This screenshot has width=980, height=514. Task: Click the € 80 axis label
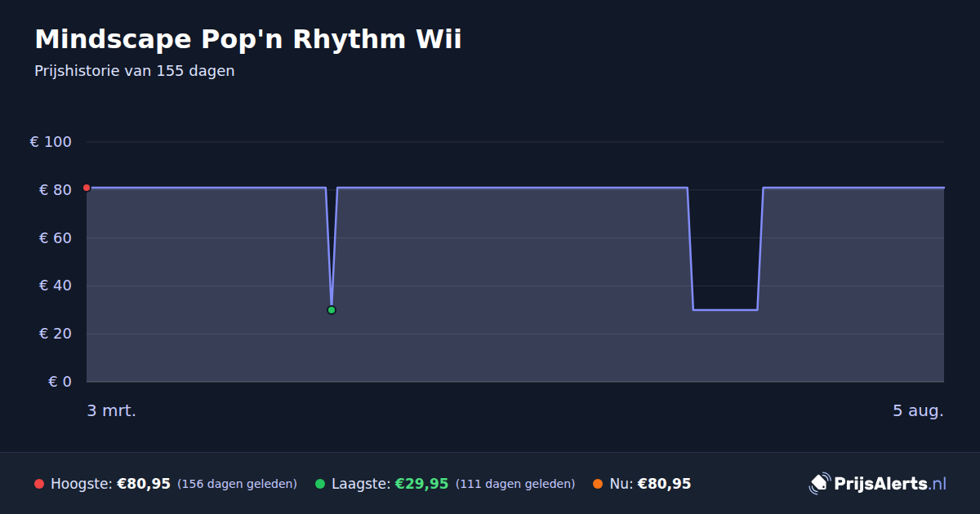point(56,190)
